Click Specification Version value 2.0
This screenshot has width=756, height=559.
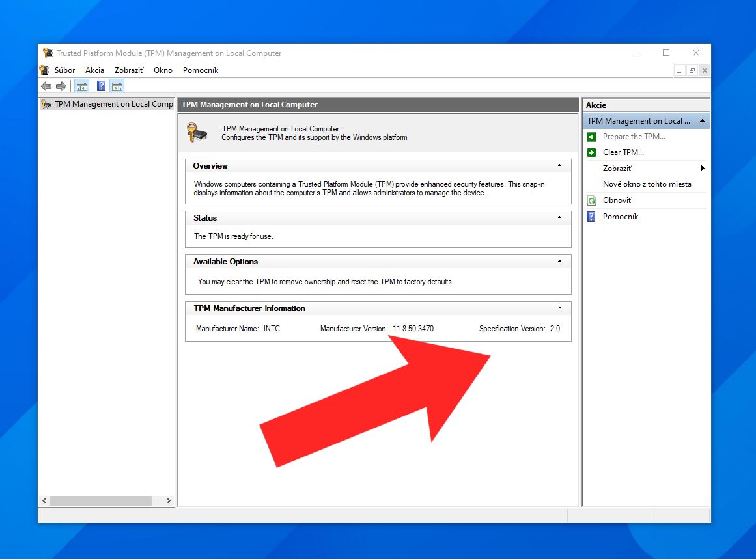(x=555, y=329)
